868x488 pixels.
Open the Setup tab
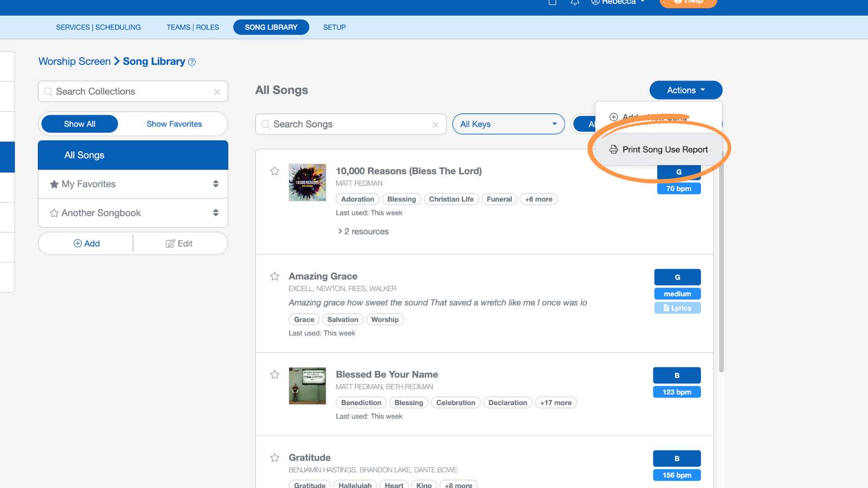334,27
